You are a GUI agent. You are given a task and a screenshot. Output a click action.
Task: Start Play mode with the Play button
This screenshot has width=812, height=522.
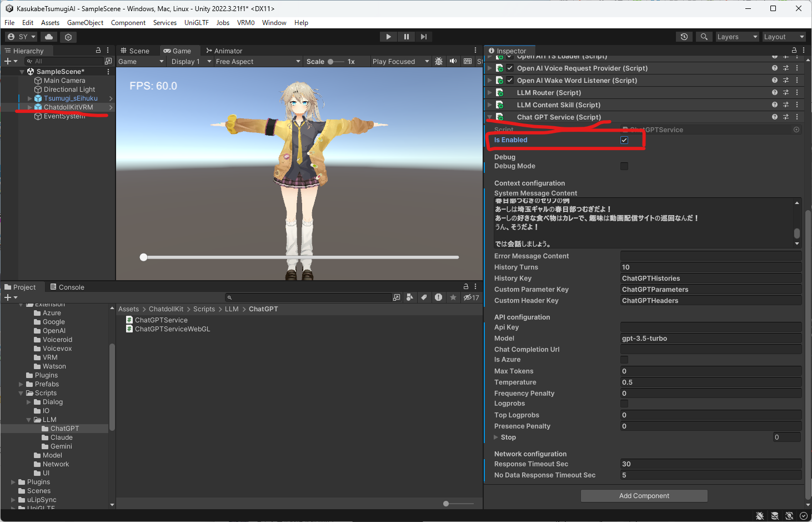(x=388, y=37)
